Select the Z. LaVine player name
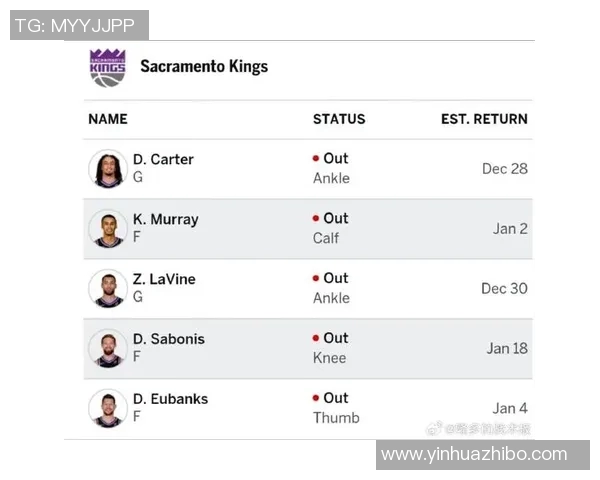 pyautogui.click(x=164, y=279)
